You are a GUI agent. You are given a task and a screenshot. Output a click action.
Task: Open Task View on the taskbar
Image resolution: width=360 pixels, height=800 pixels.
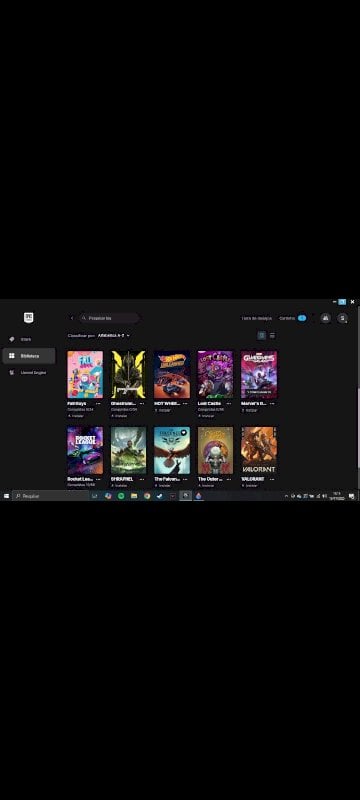95,496
